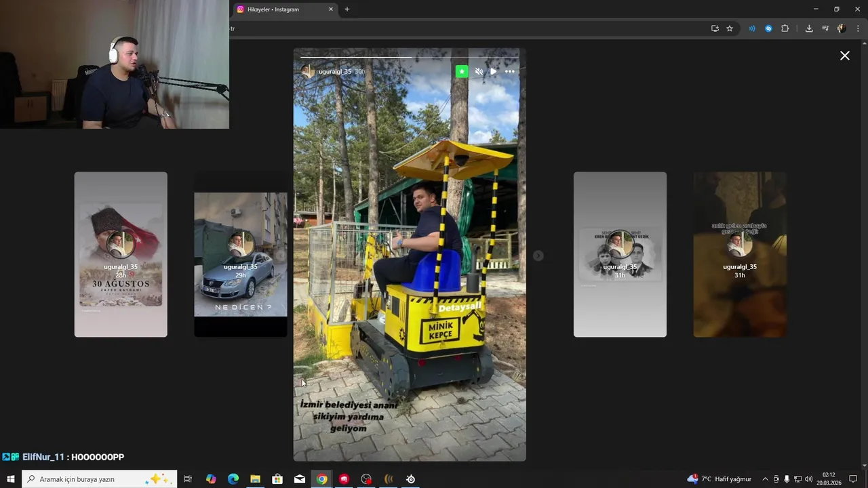
Task: Click the Chrome address bar
Action: point(468,28)
